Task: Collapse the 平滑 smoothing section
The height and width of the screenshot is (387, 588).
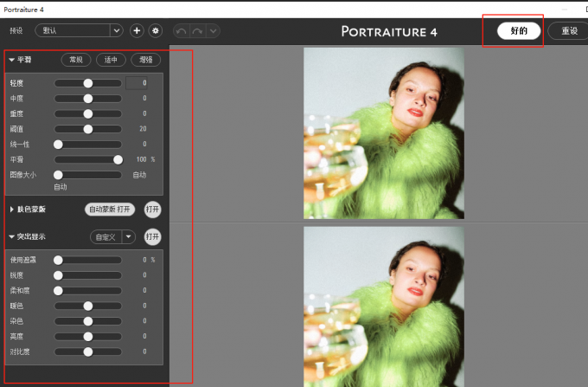Action: pyautogui.click(x=11, y=61)
